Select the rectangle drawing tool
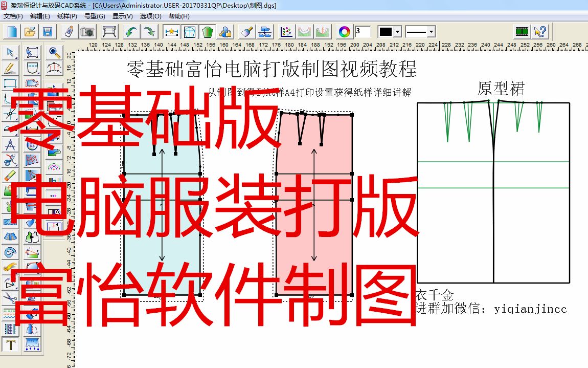This screenshot has width=588, height=368. (10, 83)
